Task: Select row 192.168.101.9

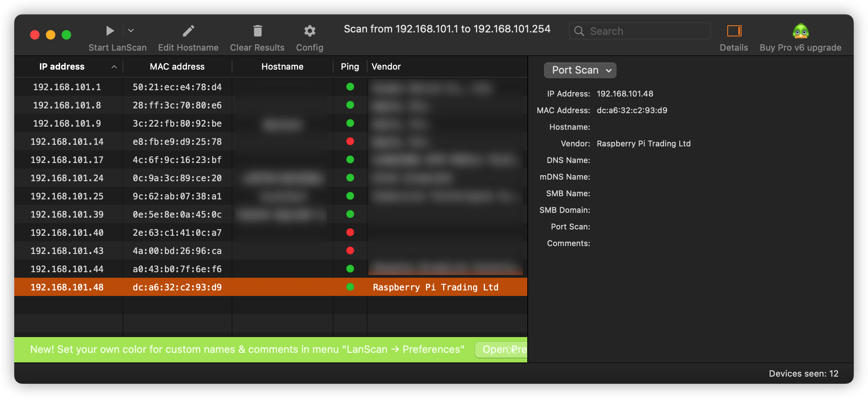Action: click(x=271, y=123)
